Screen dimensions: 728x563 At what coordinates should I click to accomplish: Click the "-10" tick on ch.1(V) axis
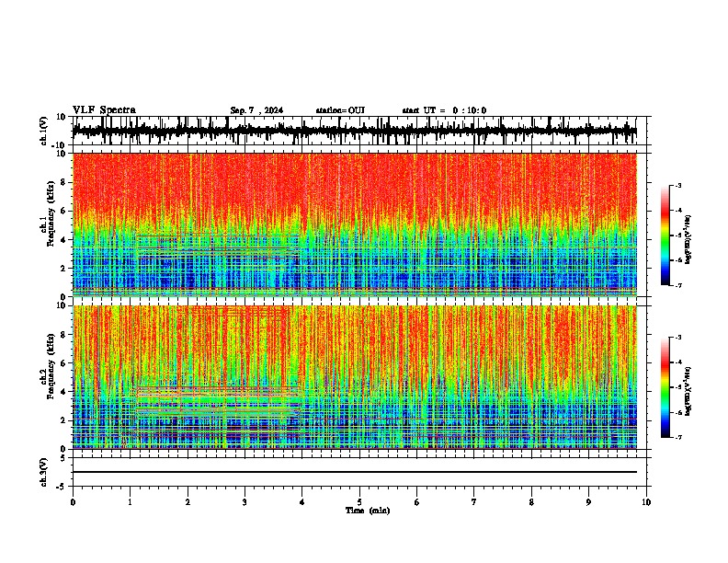pos(60,145)
